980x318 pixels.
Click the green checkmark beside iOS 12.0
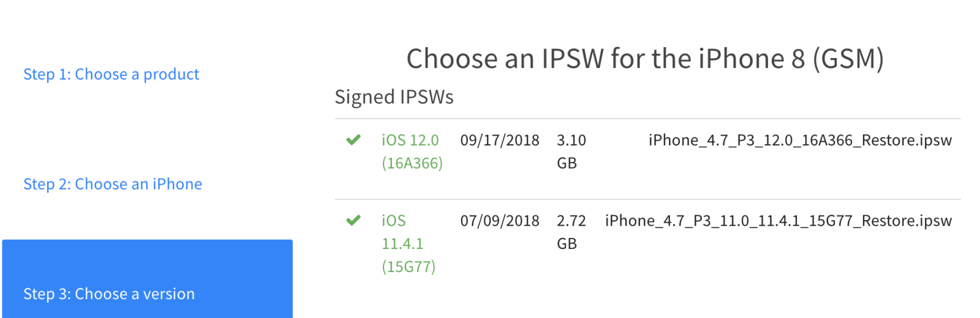coord(353,140)
